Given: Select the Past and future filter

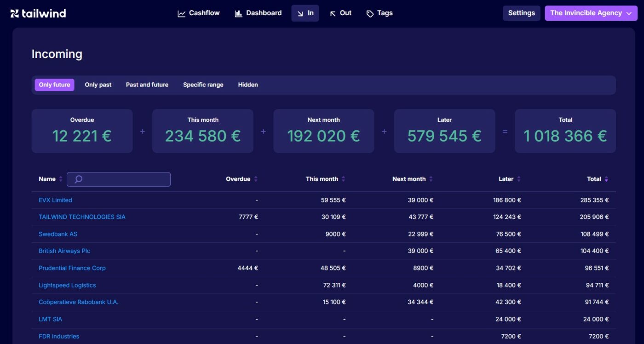Looking at the screenshot, I should tap(147, 85).
